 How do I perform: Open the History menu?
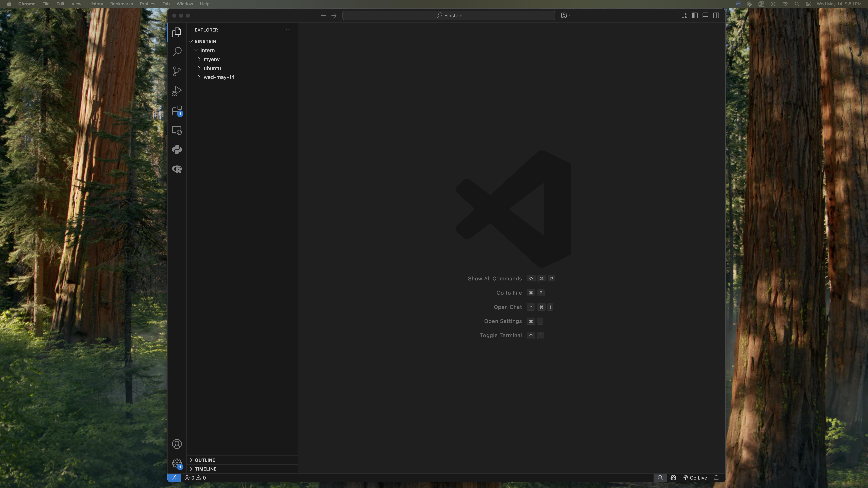(95, 4)
